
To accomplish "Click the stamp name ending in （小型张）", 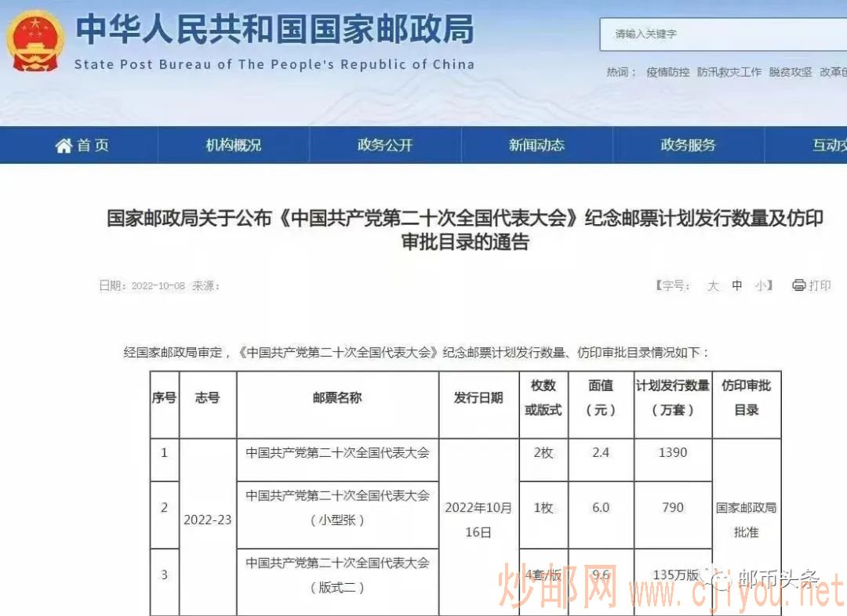I will tap(337, 508).
